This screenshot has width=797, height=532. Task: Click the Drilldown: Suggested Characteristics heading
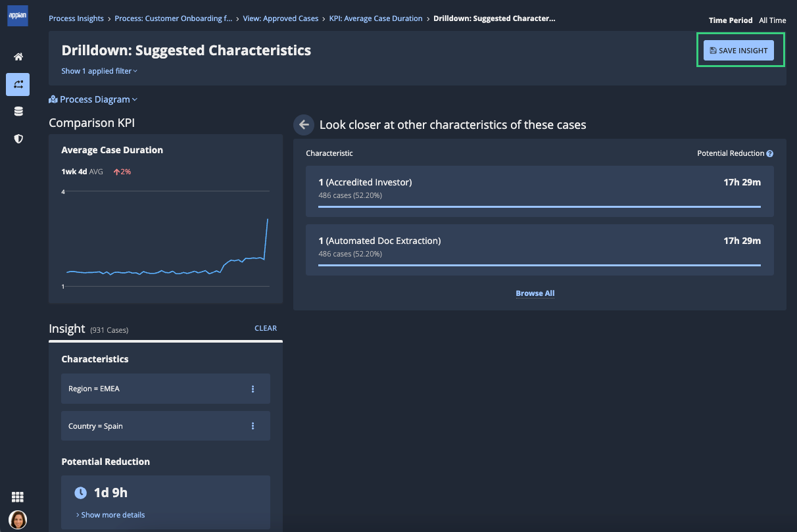pyautogui.click(x=186, y=51)
